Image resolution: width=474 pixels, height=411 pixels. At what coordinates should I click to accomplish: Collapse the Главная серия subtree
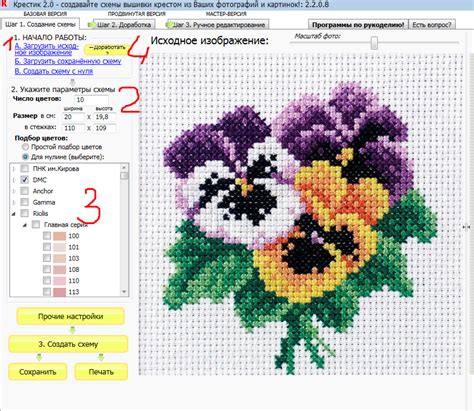tap(25, 225)
